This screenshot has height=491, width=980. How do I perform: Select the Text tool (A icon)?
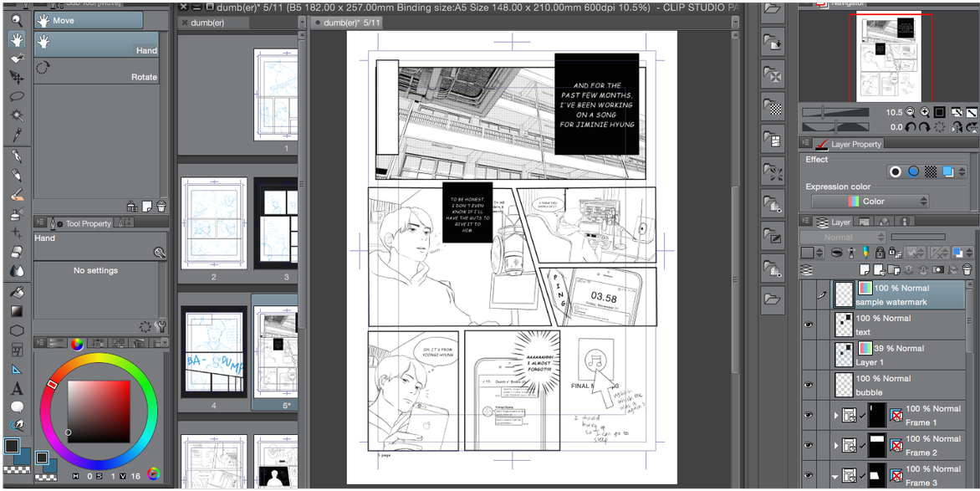click(16, 388)
